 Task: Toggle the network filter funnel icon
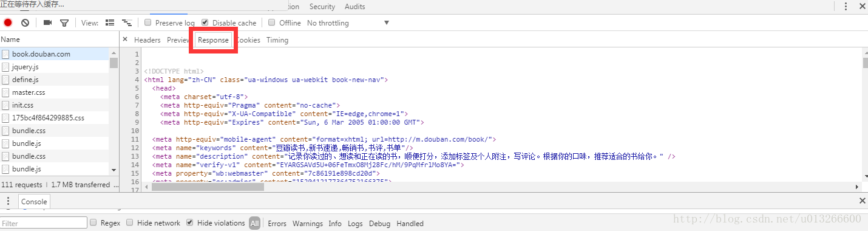[x=64, y=23]
